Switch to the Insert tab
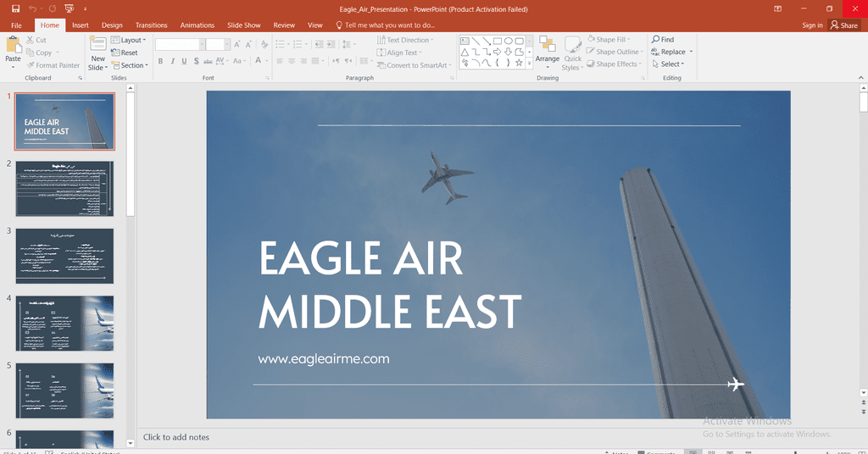The width and height of the screenshot is (868, 454). [x=81, y=25]
